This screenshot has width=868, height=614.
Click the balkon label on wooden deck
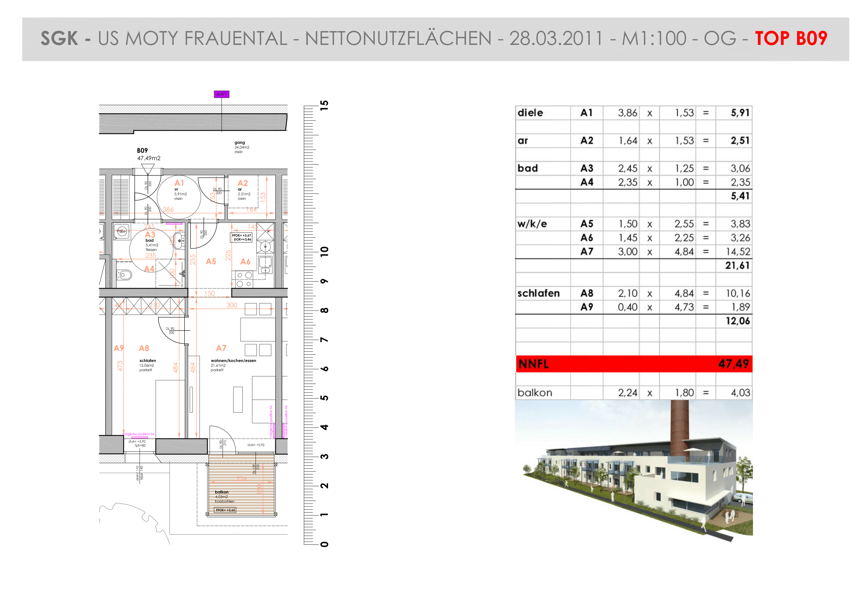(x=222, y=492)
